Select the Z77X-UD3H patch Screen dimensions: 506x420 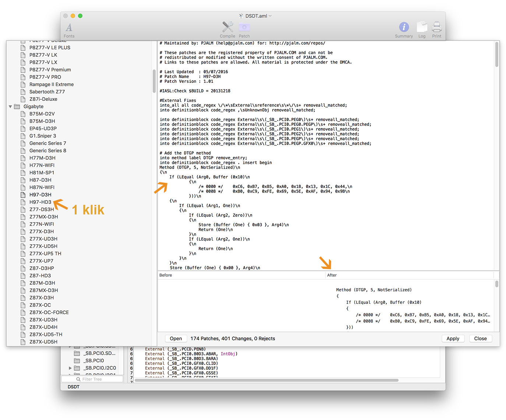(x=43, y=239)
